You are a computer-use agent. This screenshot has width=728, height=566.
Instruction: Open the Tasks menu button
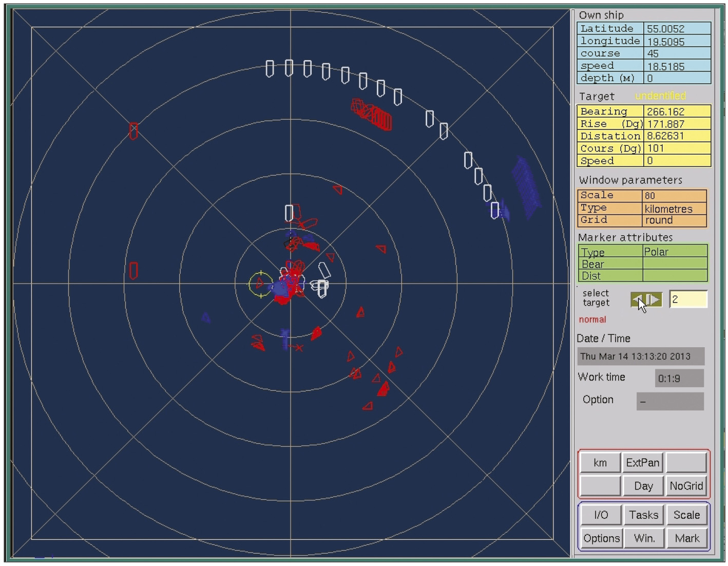[x=643, y=515]
